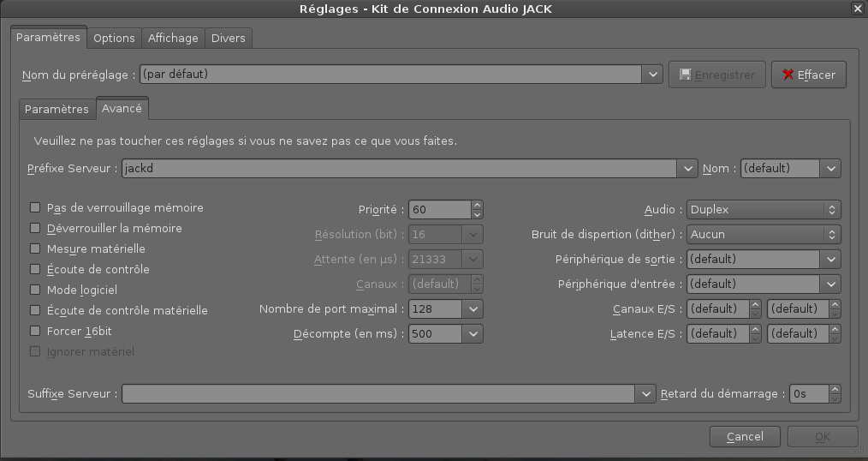Check Écoute de contrôle matérielle
This screenshot has height=461, width=868.
click(x=35, y=310)
